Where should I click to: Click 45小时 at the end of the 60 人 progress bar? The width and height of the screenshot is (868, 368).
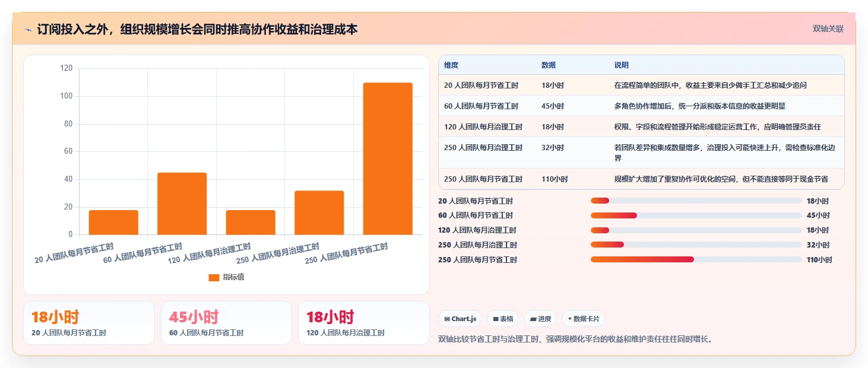tap(818, 215)
